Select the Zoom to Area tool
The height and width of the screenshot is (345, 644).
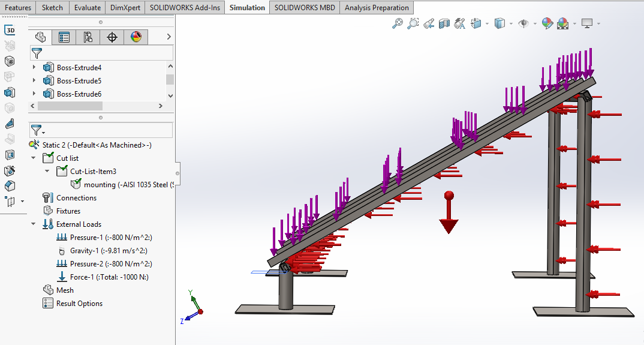(x=413, y=23)
